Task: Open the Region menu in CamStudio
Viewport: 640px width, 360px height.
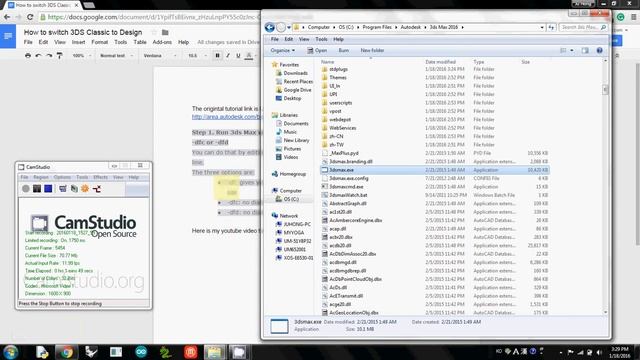Action: 41,177
